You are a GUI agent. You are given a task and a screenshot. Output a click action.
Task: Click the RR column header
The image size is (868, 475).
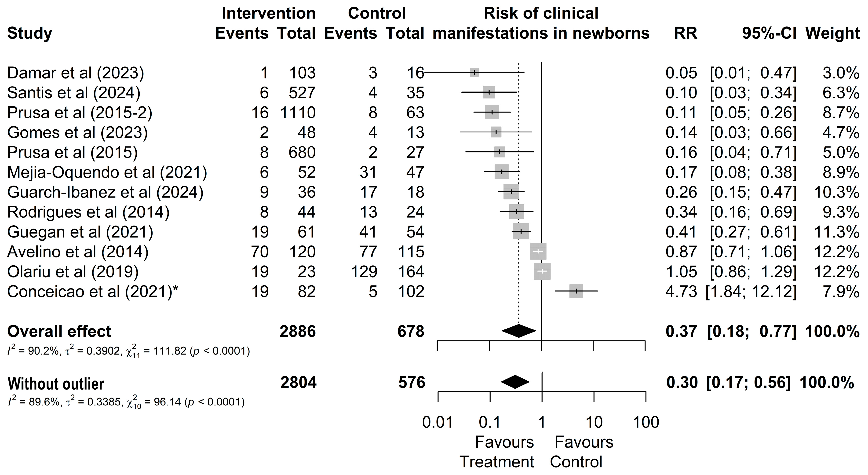(685, 33)
